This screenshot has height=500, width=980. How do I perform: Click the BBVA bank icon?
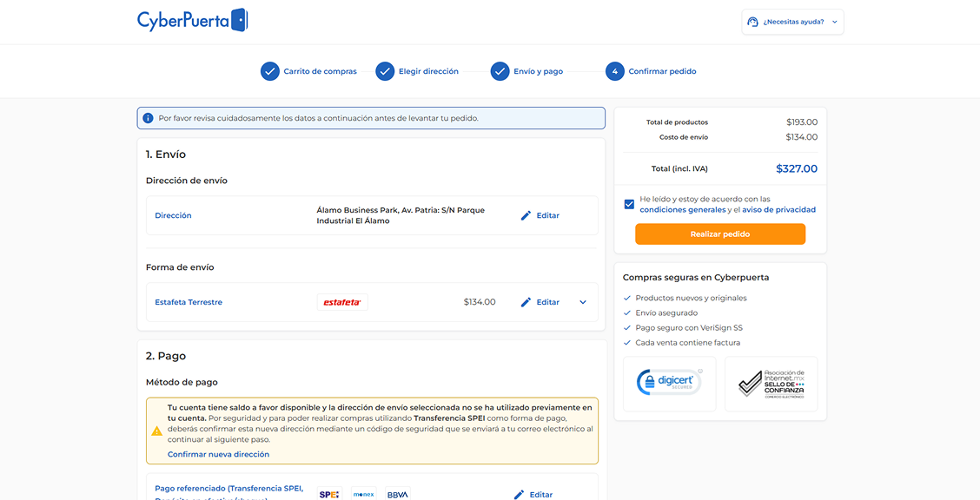coord(396,494)
